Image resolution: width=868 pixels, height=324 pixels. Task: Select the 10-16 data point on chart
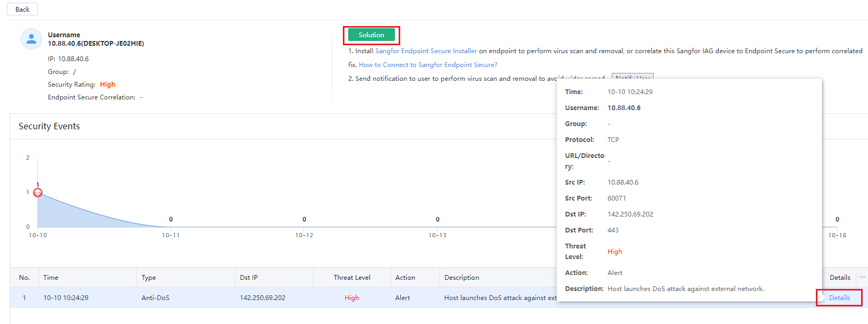tap(837, 227)
